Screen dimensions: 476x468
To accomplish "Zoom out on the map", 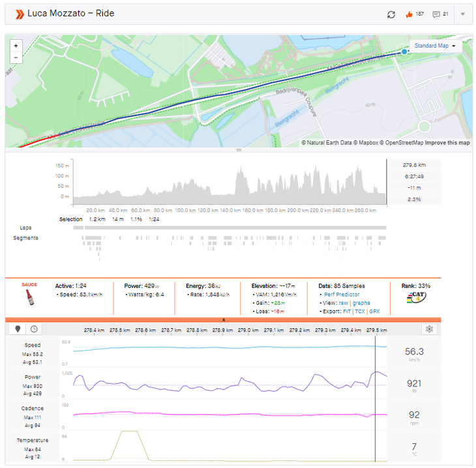I will (x=16, y=57).
